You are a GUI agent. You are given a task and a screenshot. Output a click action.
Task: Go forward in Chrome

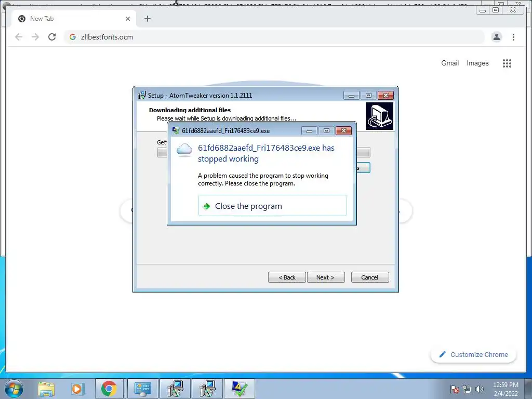click(x=35, y=37)
